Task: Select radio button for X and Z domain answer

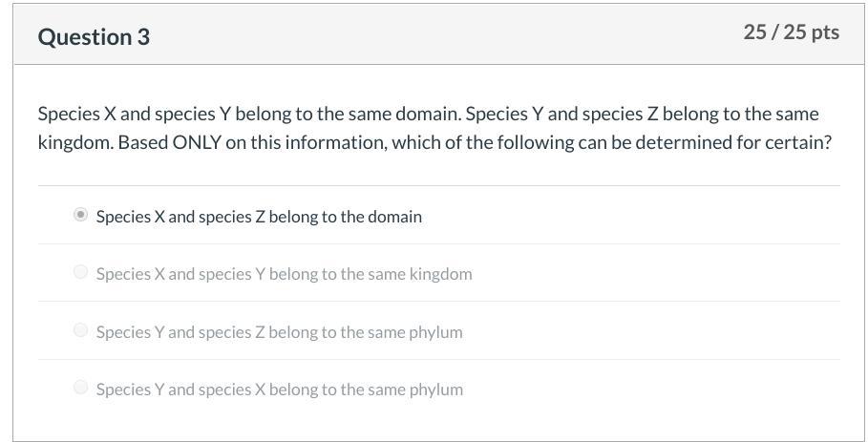Action: [x=81, y=215]
